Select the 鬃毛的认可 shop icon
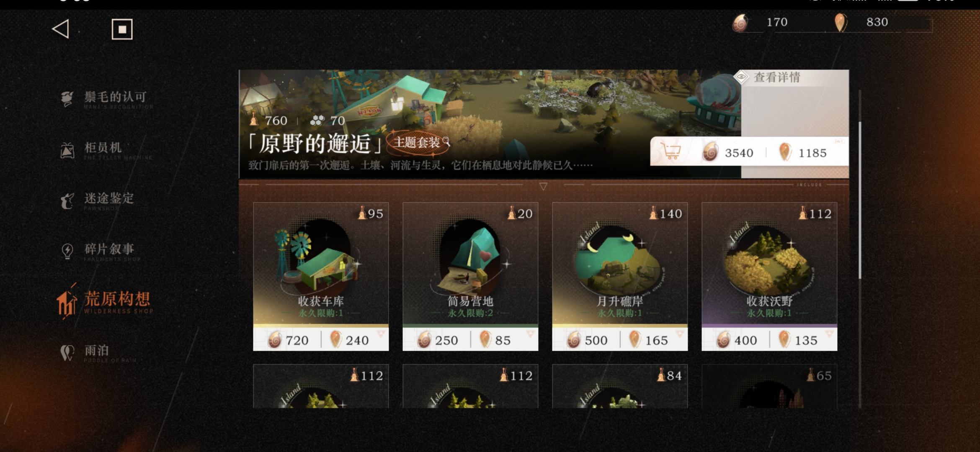 coord(67,98)
